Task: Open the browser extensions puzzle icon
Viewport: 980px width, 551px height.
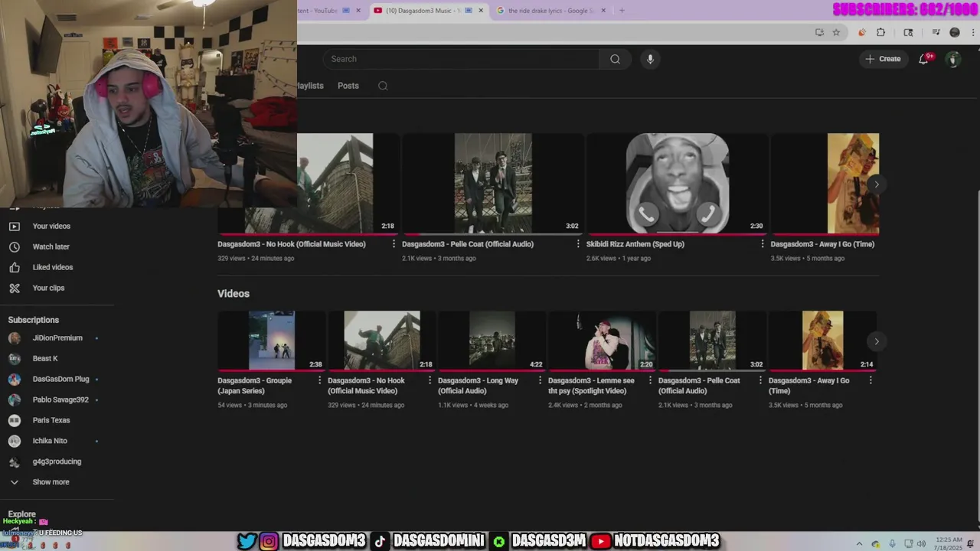Action: point(880,32)
